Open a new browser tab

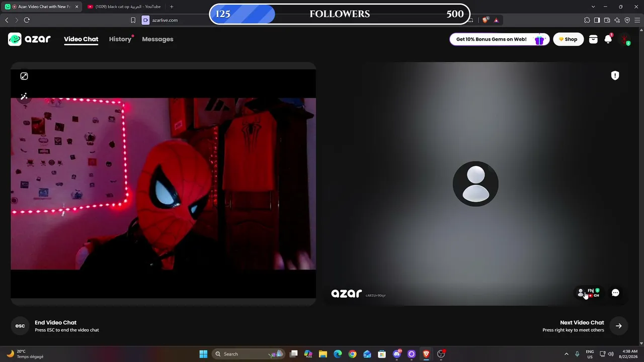(x=172, y=7)
